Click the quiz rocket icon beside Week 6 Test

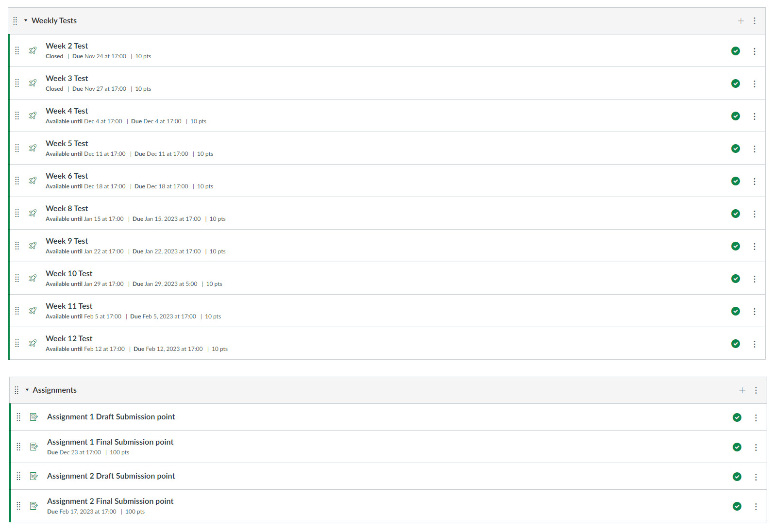tap(33, 181)
